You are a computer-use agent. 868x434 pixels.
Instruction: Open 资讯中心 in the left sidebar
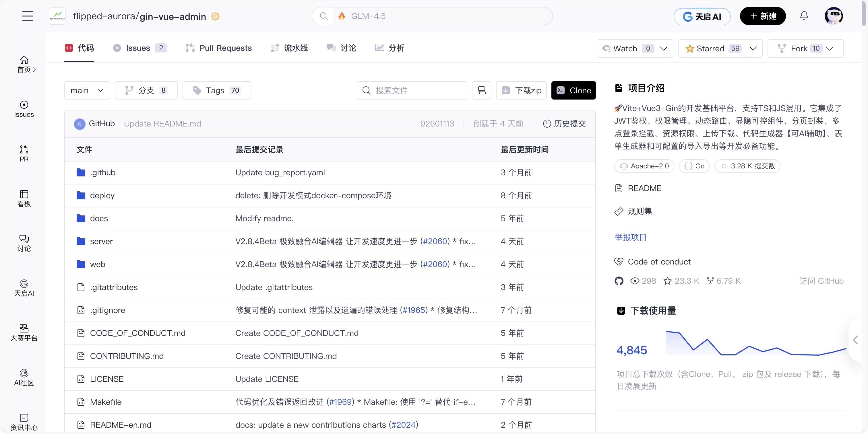tap(24, 423)
